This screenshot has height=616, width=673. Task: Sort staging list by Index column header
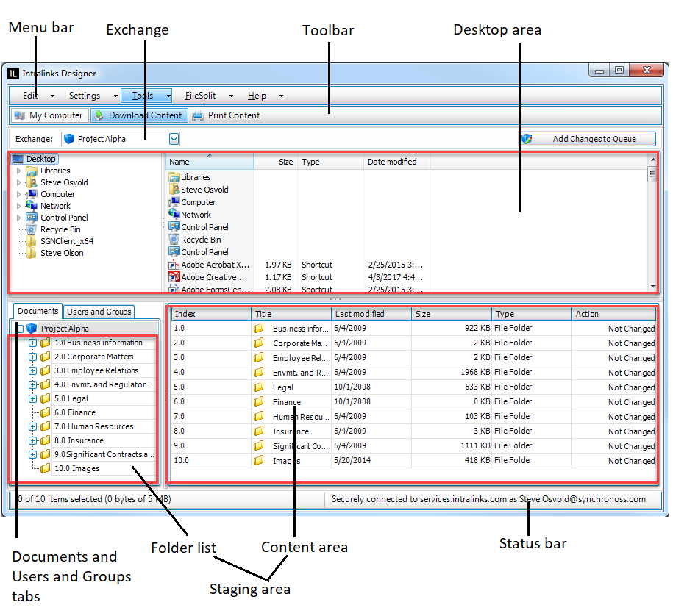click(211, 314)
